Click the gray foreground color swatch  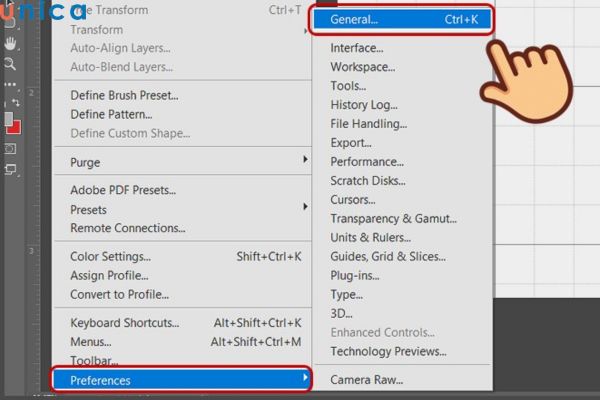pyautogui.click(x=8, y=118)
